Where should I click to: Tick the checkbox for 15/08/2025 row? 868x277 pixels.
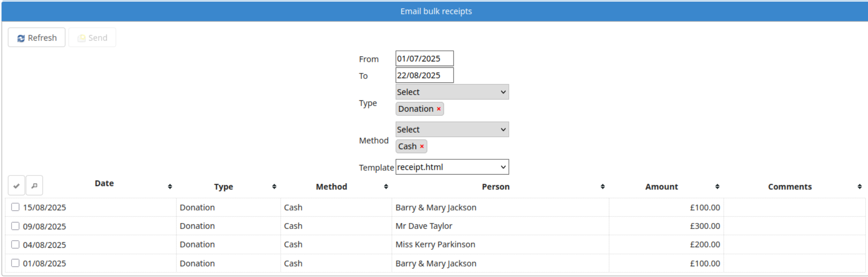pyautogui.click(x=15, y=207)
